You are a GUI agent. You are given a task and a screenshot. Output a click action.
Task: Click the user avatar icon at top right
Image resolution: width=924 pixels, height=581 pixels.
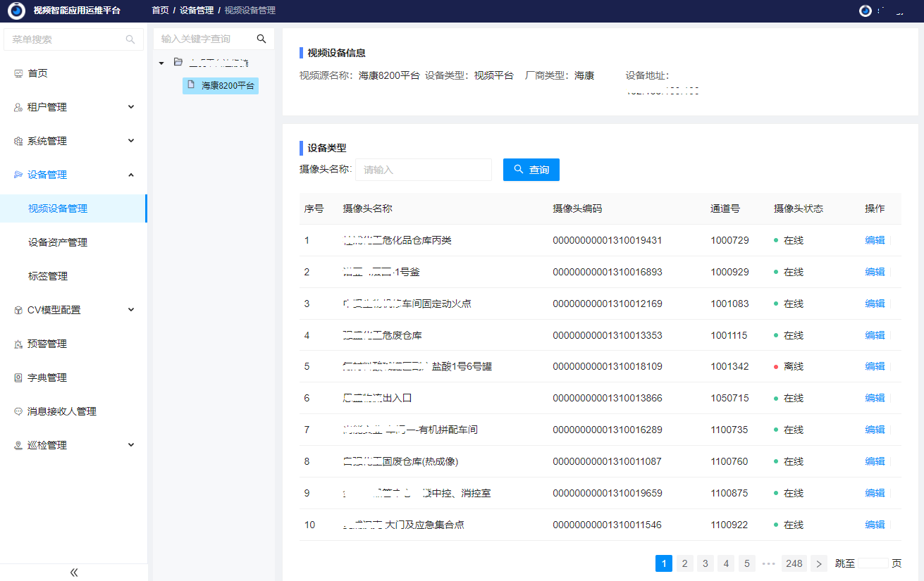point(866,11)
